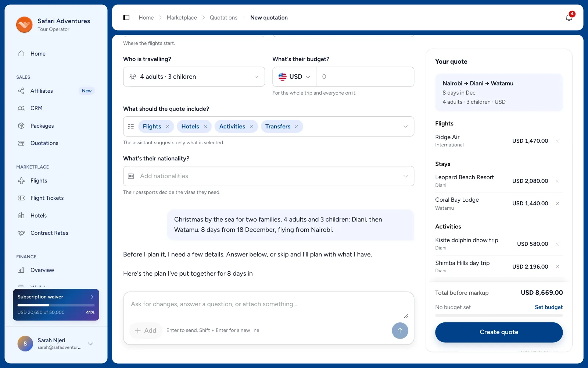Click the Create quote button
The height and width of the screenshot is (368, 588).
(x=499, y=332)
